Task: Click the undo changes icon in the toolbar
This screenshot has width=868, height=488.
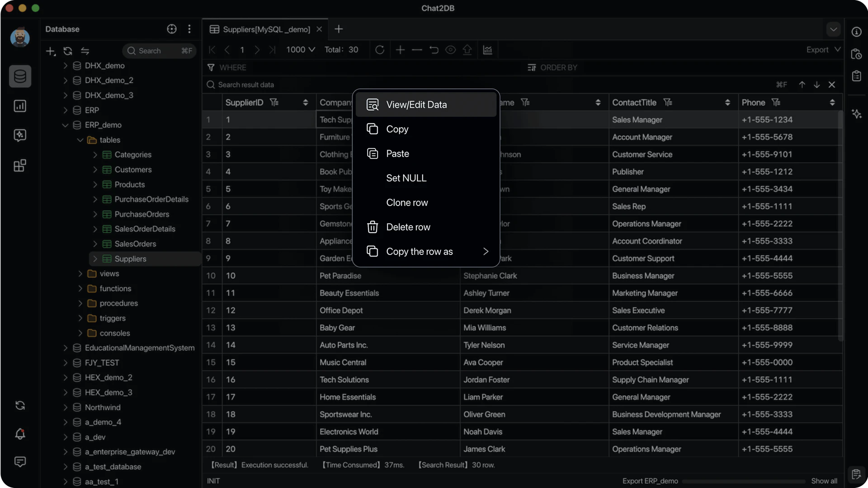Action: point(434,50)
